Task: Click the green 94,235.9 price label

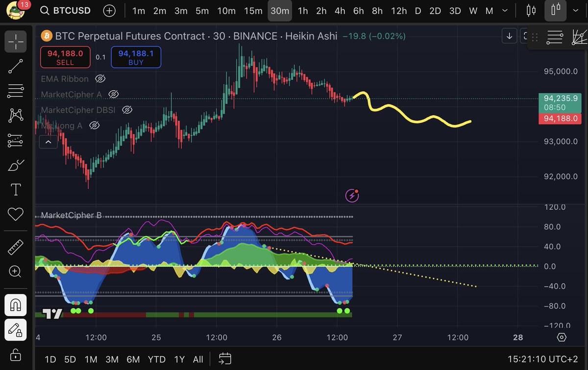Action: click(560, 102)
